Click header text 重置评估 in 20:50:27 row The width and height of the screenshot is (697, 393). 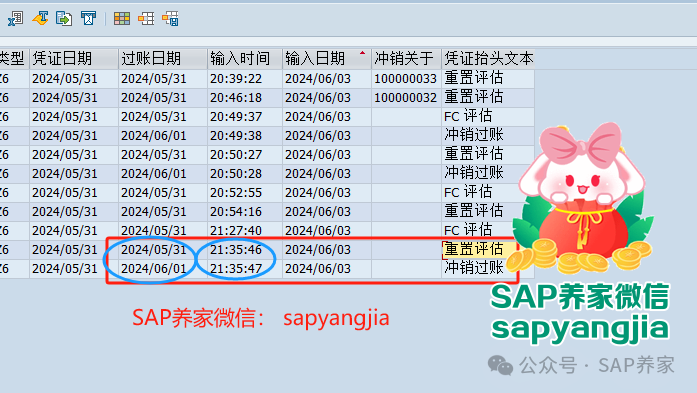(488, 155)
